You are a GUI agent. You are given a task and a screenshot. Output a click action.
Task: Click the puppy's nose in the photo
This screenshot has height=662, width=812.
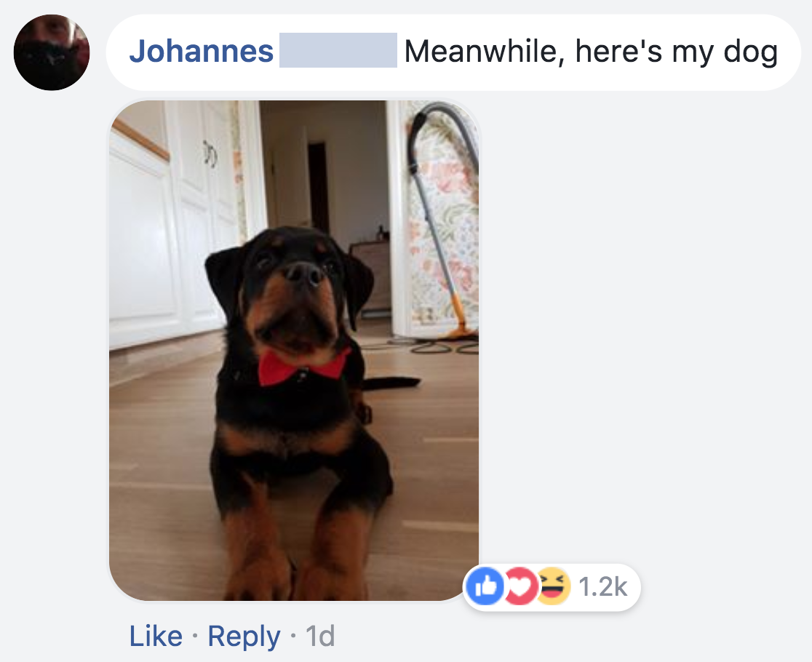click(x=305, y=274)
